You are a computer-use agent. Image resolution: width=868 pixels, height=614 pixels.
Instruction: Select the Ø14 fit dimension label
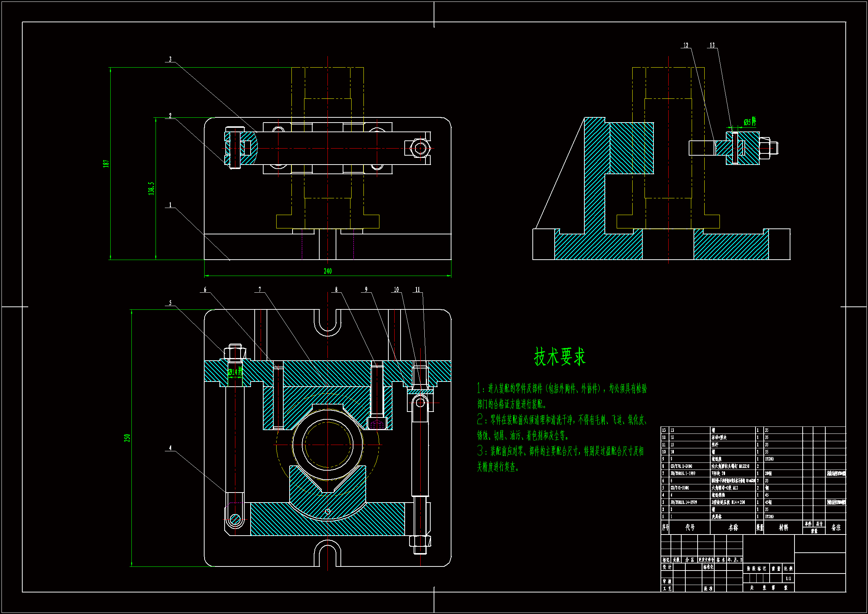coord(235,371)
